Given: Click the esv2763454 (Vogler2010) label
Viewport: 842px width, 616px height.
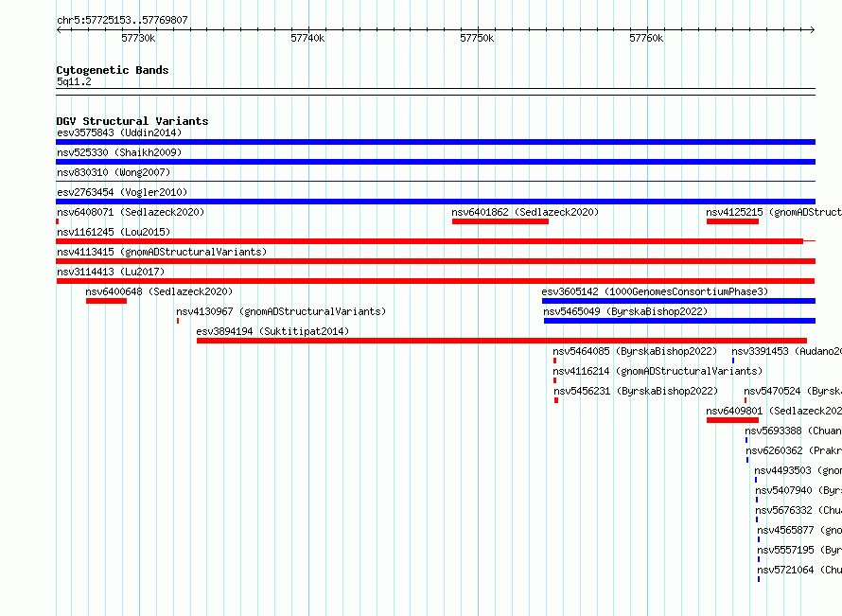Looking at the screenshot, I should (122, 192).
